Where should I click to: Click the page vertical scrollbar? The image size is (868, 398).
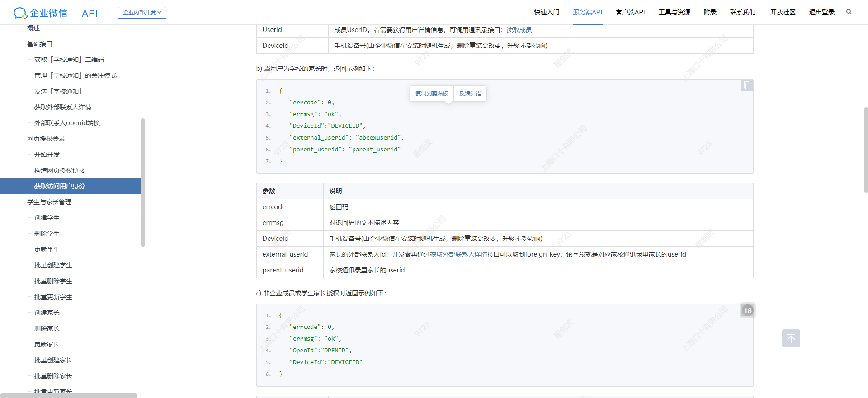[866, 150]
